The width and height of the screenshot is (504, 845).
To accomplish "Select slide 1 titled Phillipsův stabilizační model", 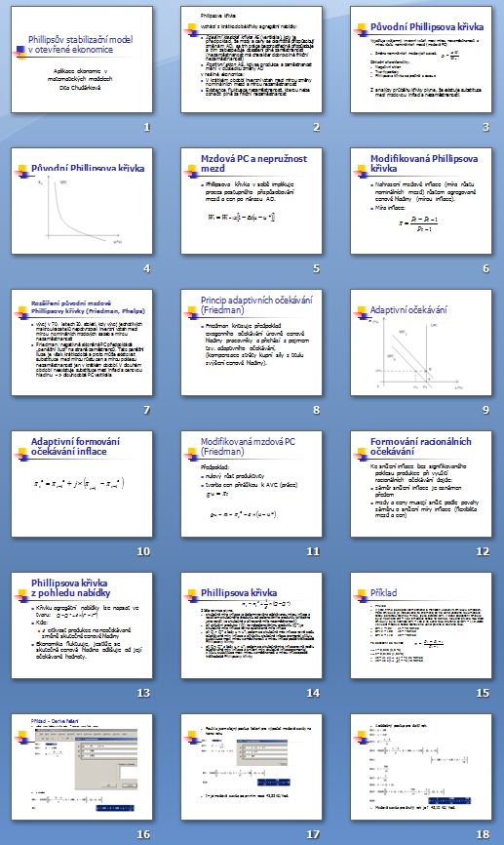I will point(82,60).
